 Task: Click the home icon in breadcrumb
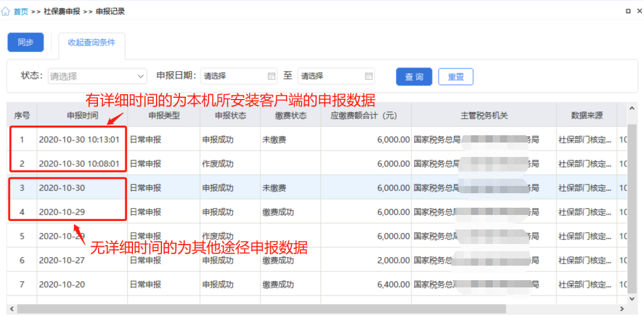[6, 11]
